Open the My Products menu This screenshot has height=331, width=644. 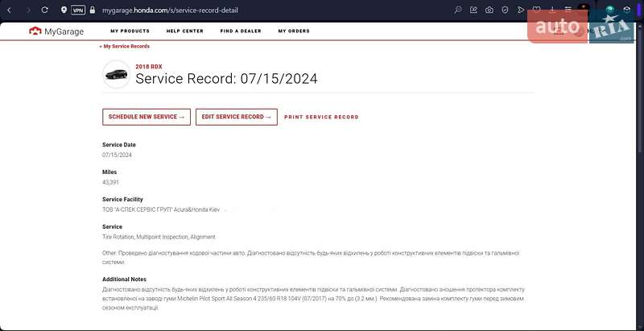click(130, 31)
